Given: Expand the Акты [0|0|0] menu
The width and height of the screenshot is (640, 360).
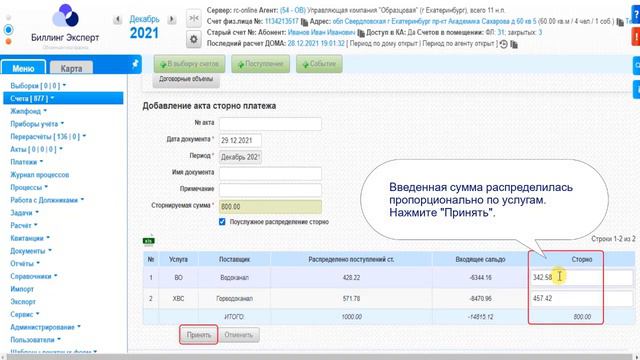Looking at the screenshot, I should (36, 149).
